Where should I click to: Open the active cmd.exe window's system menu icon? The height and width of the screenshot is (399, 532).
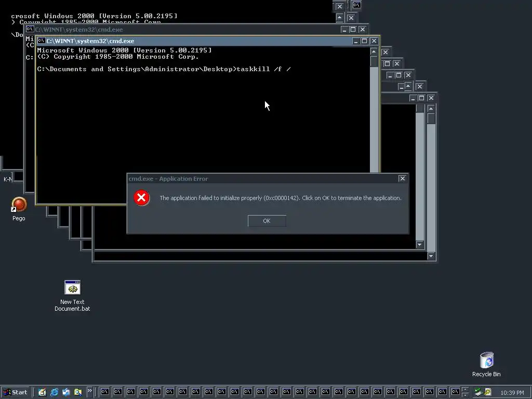(41, 41)
